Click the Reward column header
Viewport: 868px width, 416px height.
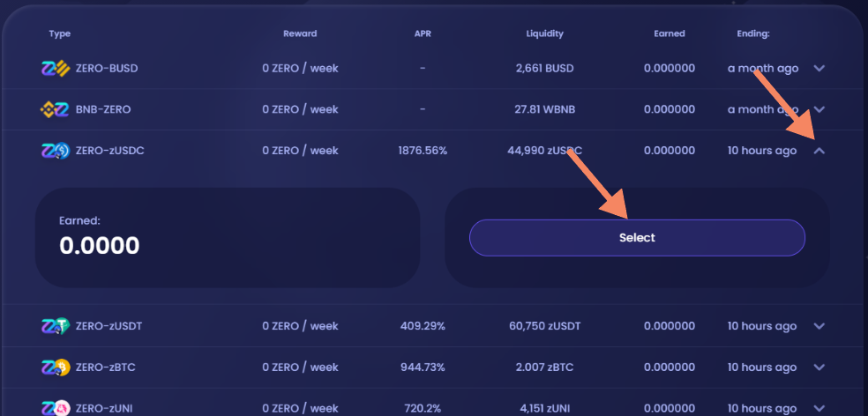[300, 33]
